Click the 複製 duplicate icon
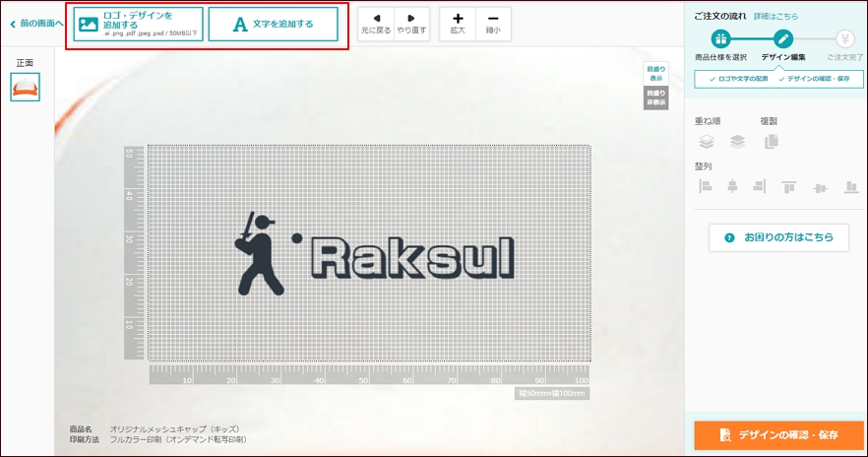Screen dimensions: 868x457 click(x=772, y=142)
